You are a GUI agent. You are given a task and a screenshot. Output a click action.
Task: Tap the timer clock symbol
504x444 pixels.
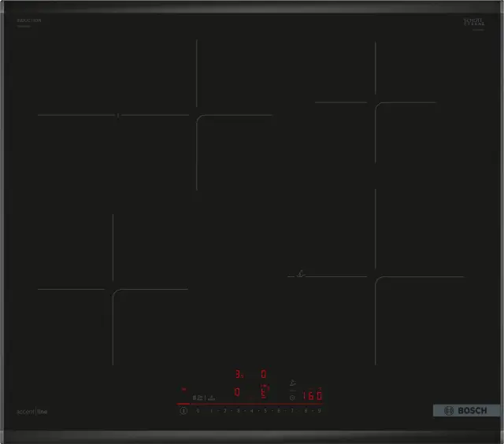coord(293,398)
